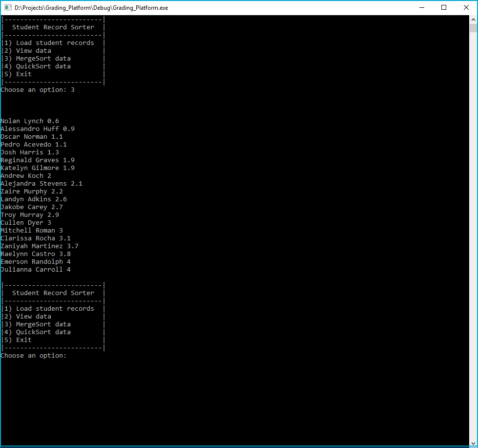Place cursor at the Choose an option prompt
The width and height of the screenshot is (478, 448).
34,355
